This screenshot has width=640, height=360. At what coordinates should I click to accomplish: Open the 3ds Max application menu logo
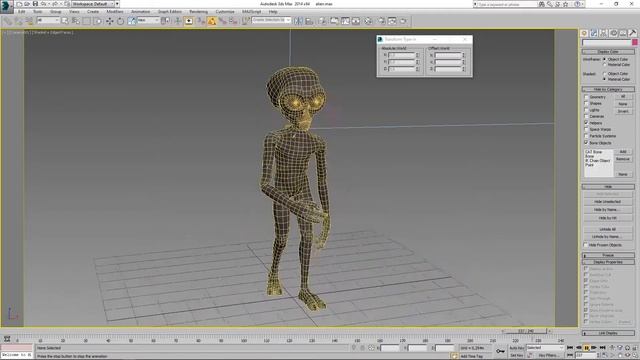tap(7, 7)
